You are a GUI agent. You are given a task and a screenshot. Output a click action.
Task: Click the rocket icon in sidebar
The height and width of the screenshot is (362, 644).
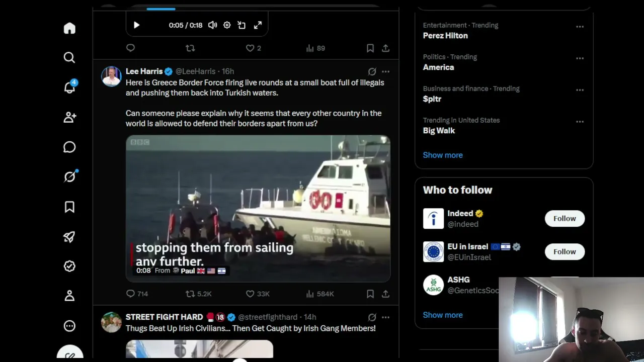point(69,236)
